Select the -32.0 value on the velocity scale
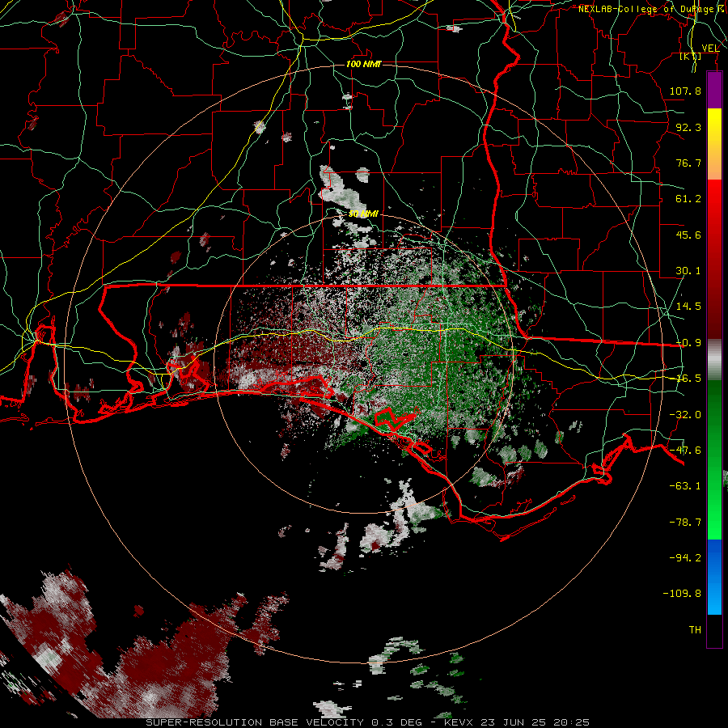The height and width of the screenshot is (728, 728). point(685,415)
